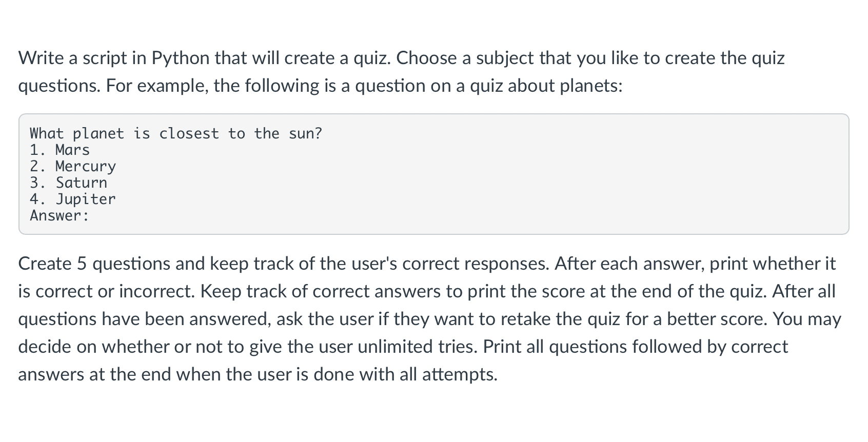Screen dimensions: 868x442
Task: Click the '2. Mercury' answer option line
Action: point(72,166)
